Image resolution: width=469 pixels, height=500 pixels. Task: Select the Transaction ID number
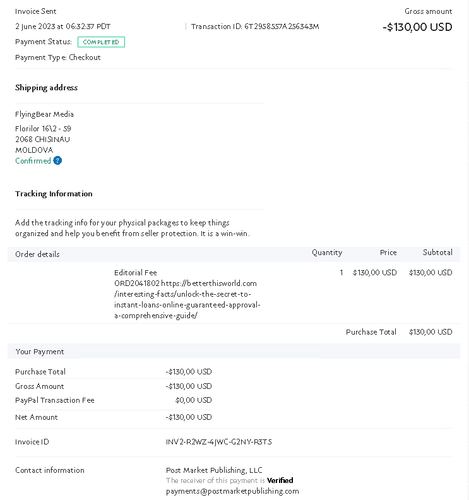[281, 26]
